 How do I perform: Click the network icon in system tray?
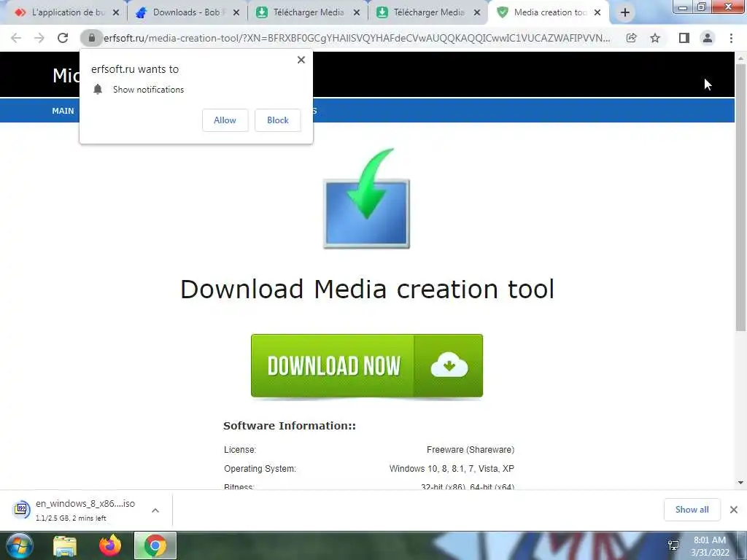click(673, 545)
